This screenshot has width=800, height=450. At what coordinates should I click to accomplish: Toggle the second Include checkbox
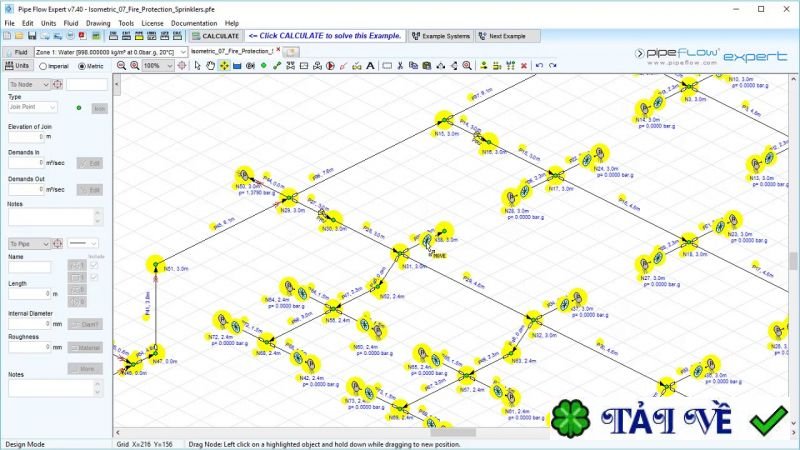tap(94, 277)
